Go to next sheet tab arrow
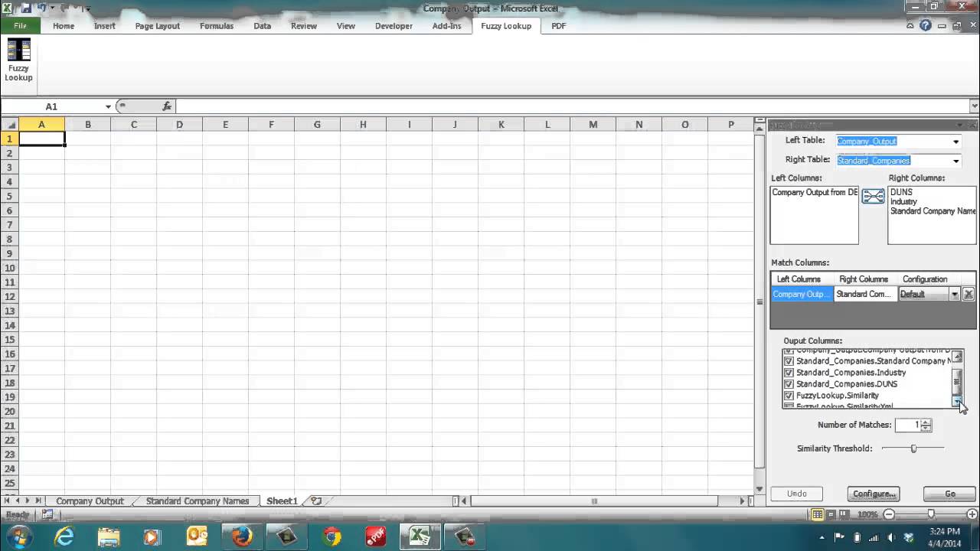Image resolution: width=980 pixels, height=551 pixels. 28,501
